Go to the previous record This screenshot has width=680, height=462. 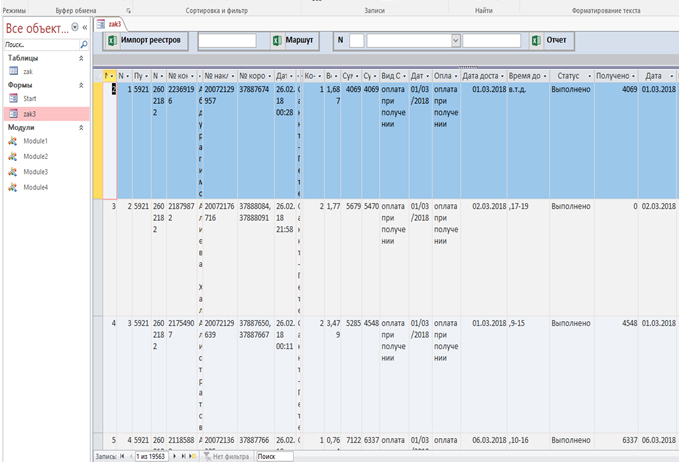point(131,456)
